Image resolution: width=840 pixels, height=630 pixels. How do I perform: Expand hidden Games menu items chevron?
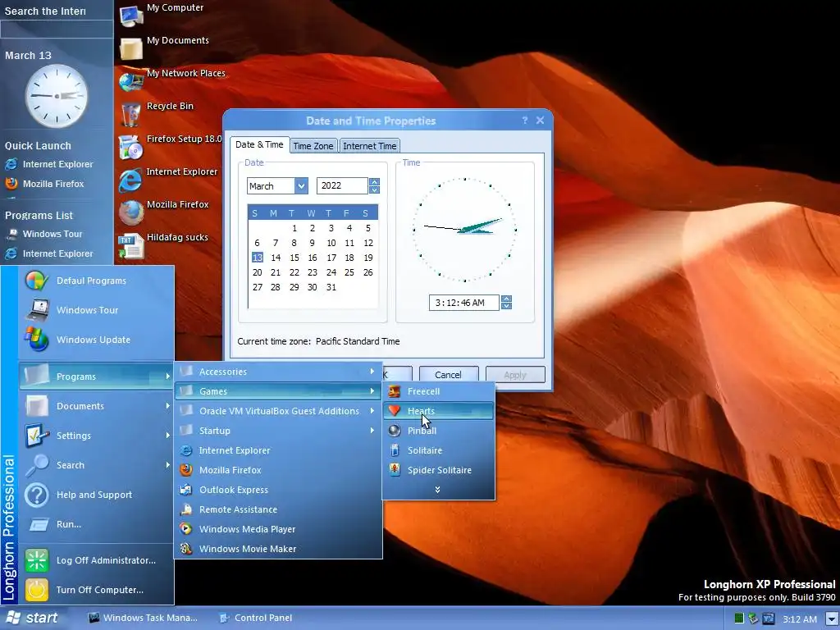coord(438,490)
